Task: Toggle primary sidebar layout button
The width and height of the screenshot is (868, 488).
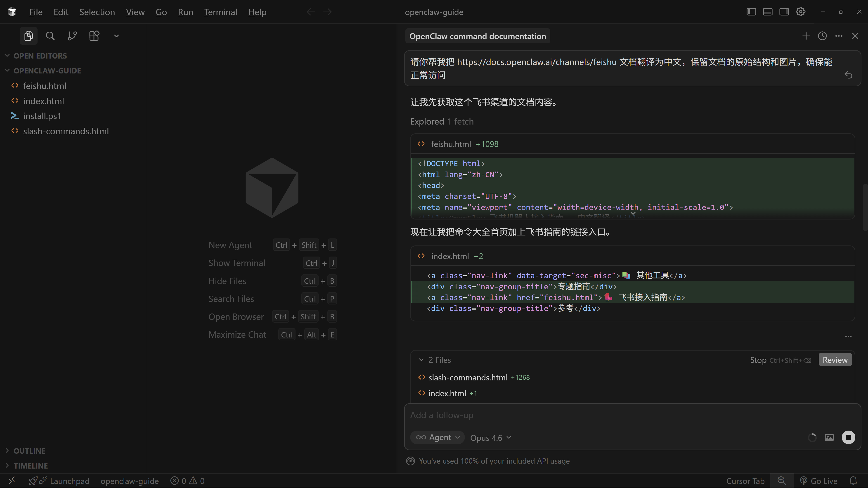Action: [x=751, y=12]
